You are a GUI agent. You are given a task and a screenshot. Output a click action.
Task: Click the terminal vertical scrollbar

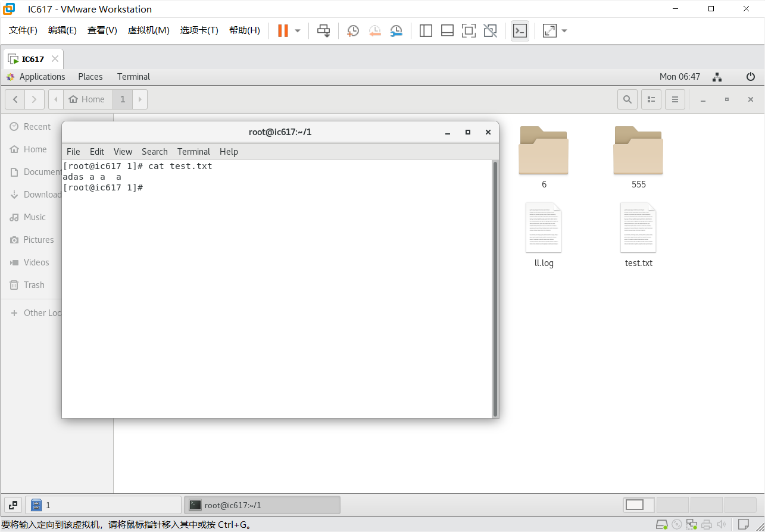(x=495, y=289)
